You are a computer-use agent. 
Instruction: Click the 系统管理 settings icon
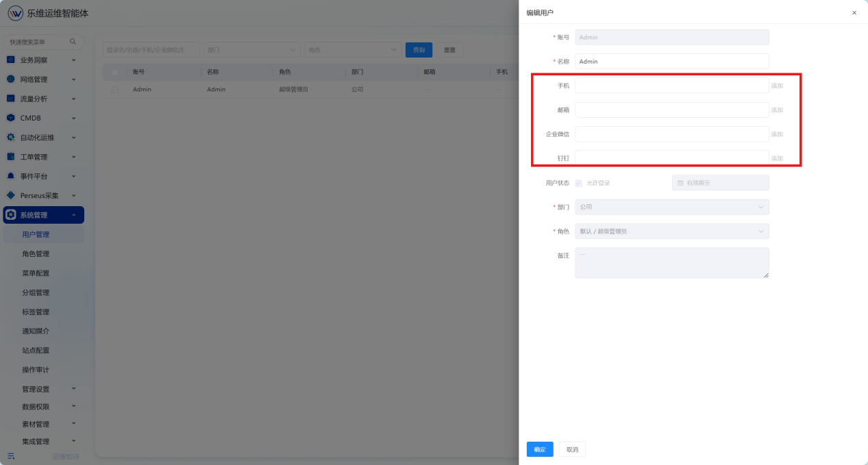11,215
